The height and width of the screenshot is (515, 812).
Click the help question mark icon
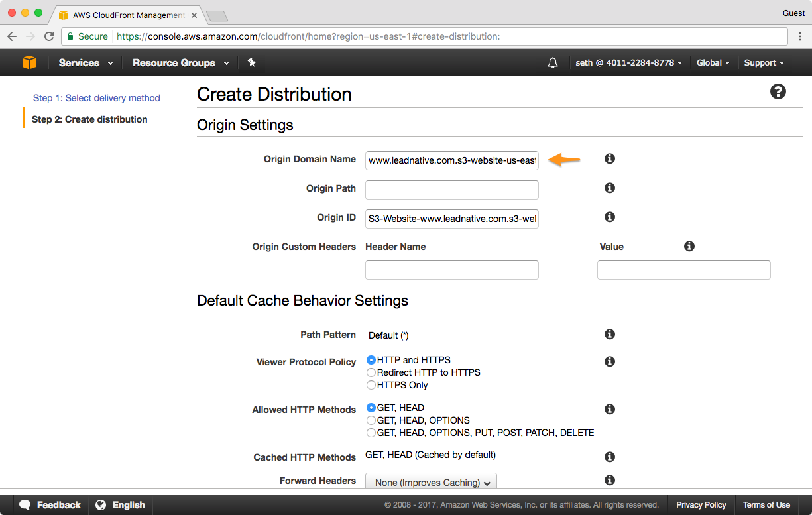point(778,92)
